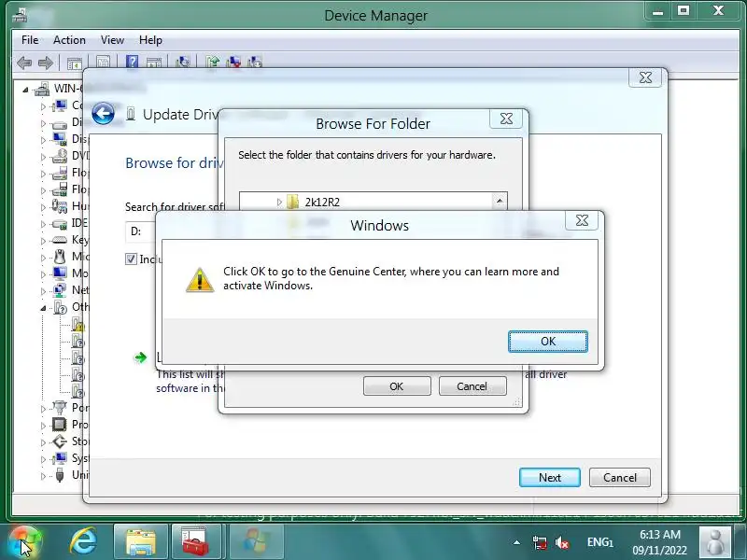The width and height of the screenshot is (747, 560).
Task: Open Properties via the toolbar properties icon
Action: click(x=103, y=62)
